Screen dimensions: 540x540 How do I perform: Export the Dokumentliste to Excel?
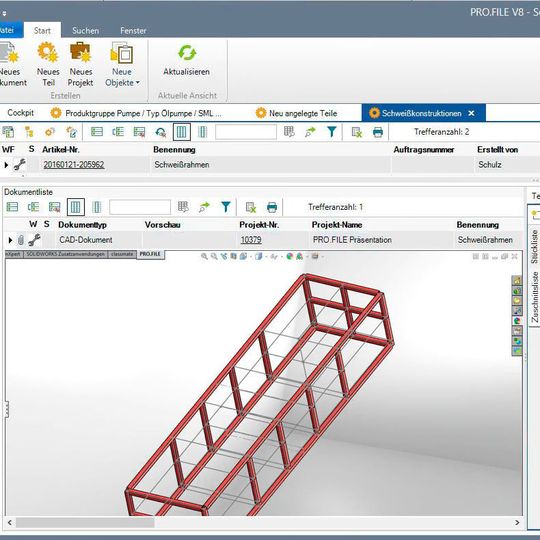251,207
